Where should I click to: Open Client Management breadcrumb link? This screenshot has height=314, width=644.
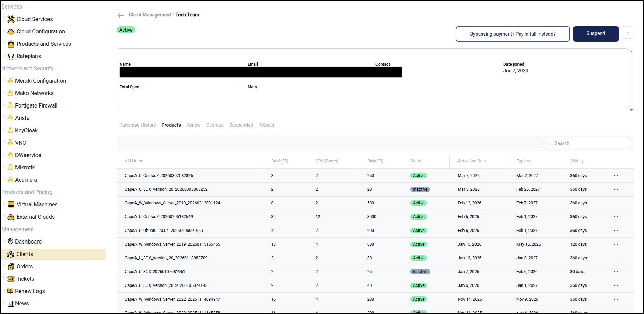(150, 15)
